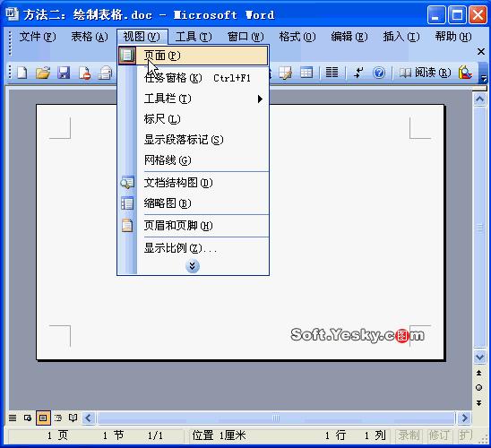This screenshot has width=491, height=448.
Task: Click the thumbnails icon in menu
Action: click(127, 203)
